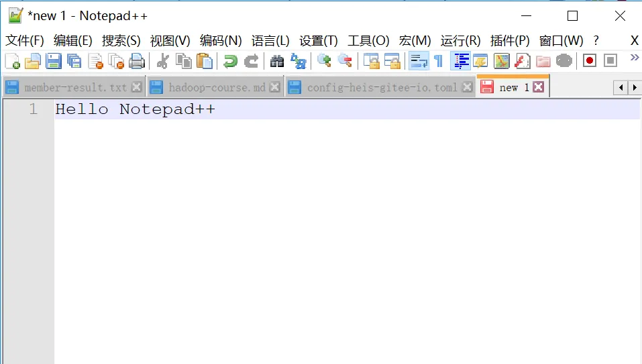Click the user-defined language icon
Screen dimensions: 642x364
tap(480, 62)
